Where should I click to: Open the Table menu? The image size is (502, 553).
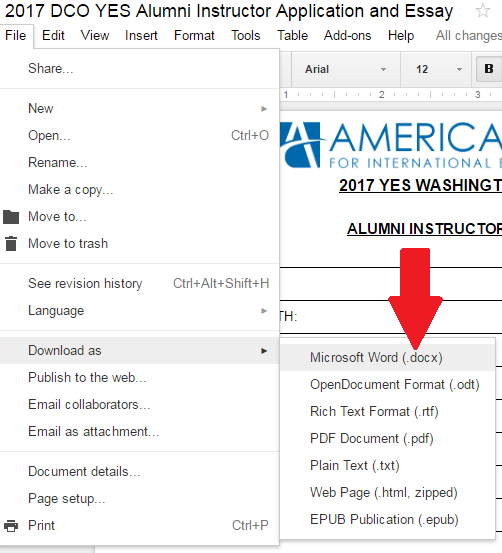tap(292, 36)
